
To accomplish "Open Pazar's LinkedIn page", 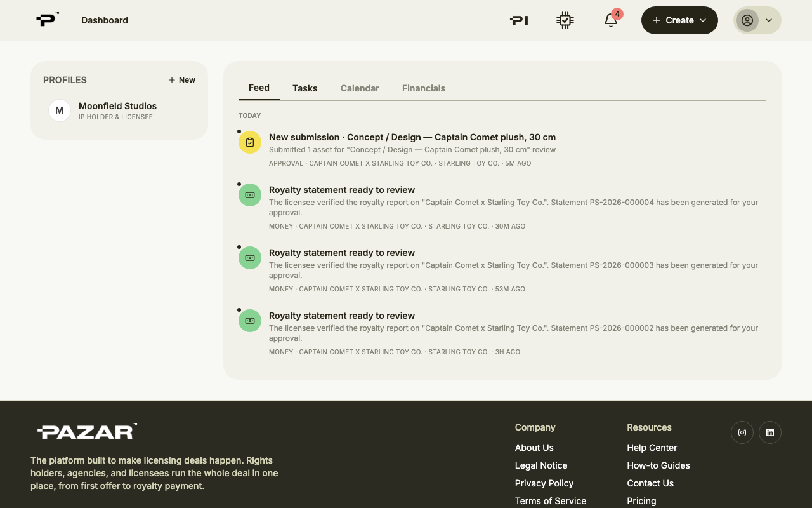I will [770, 432].
